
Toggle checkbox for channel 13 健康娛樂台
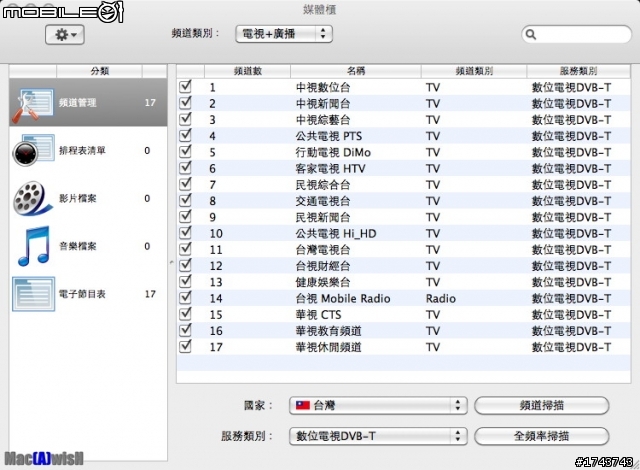pos(185,282)
